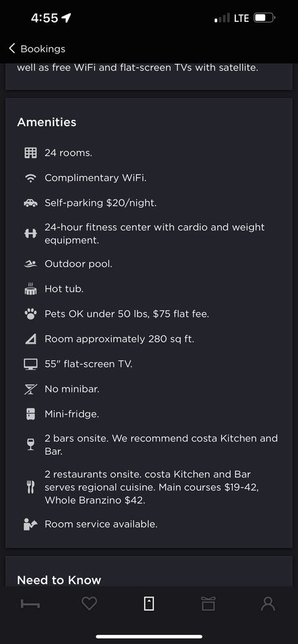The width and height of the screenshot is (298, 644).
Task: Tap the paw print pets icon
Action: coord(30,314)
